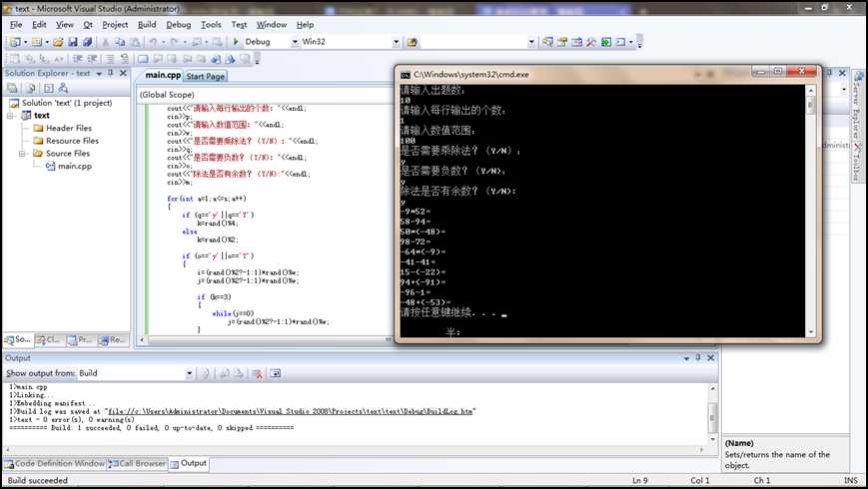Open the Solution Configurations Debug dropdown
Screen dimensions: 868x489
295,42
